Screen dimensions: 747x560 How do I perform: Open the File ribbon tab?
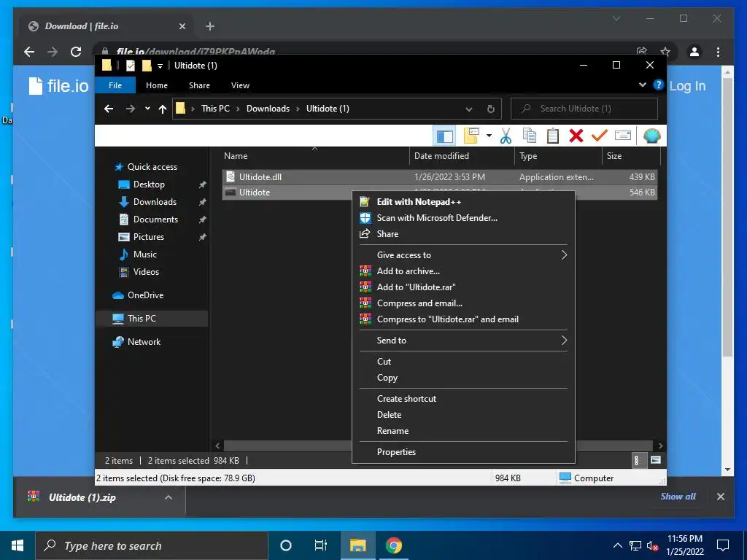click(x=115, y=85)
